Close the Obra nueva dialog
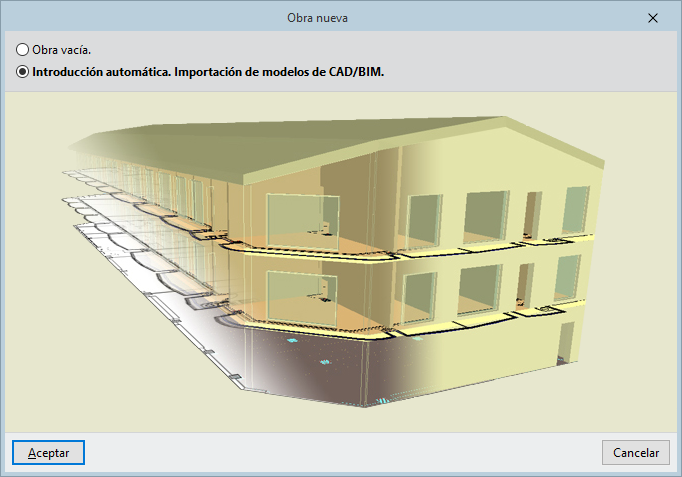The image size is (682, 477). point(652,18)
